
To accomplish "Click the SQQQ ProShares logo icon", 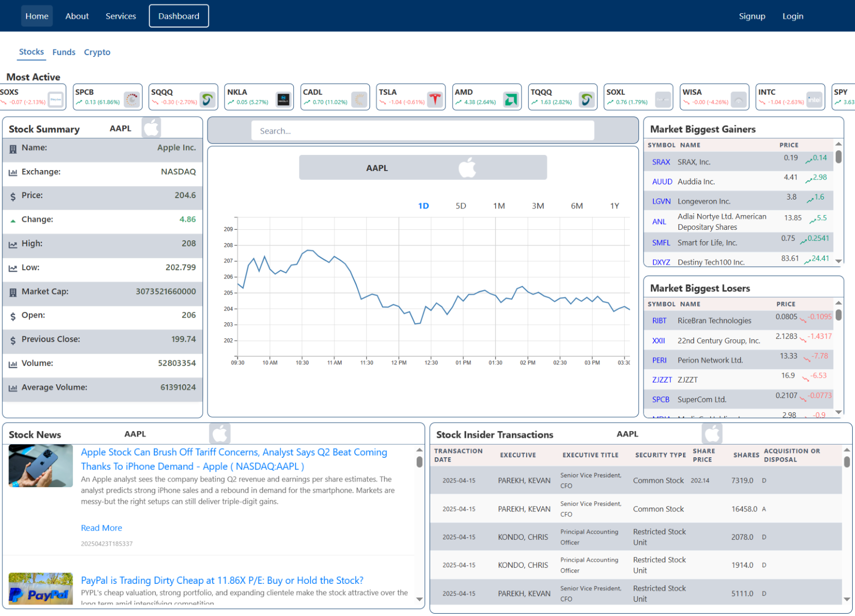I will [207, 99].
